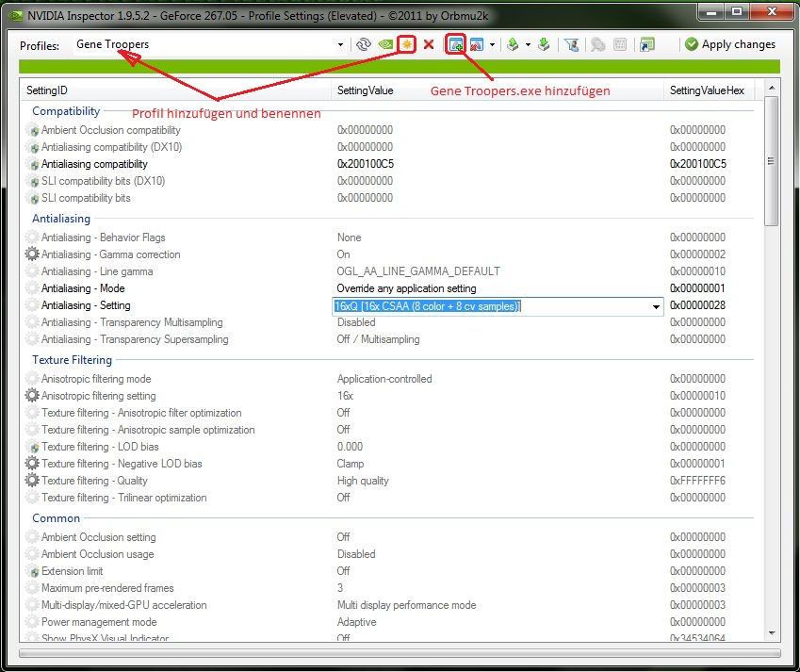Delete current profile with the red X icon
Screen dimensions: 800x672
tap(429, 44)
